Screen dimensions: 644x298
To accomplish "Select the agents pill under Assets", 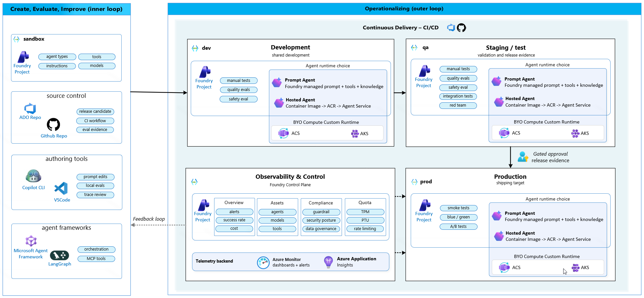I will click(x=277, y=212).
